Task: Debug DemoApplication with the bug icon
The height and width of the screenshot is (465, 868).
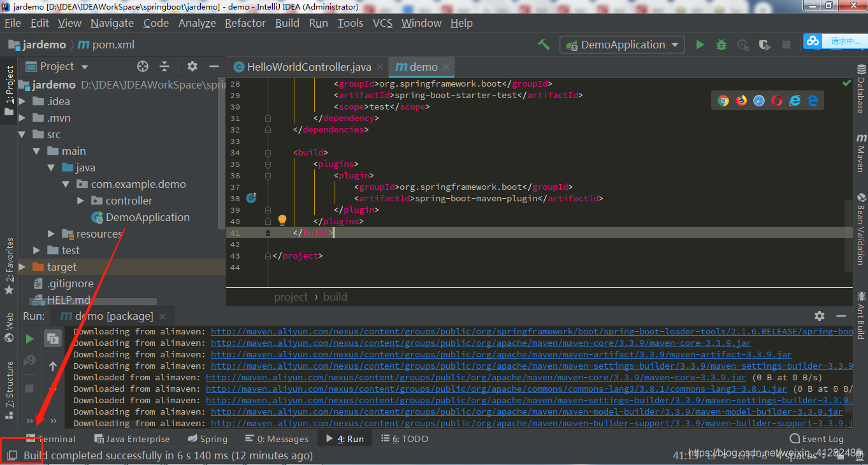Action: click(x=721, y=45)
